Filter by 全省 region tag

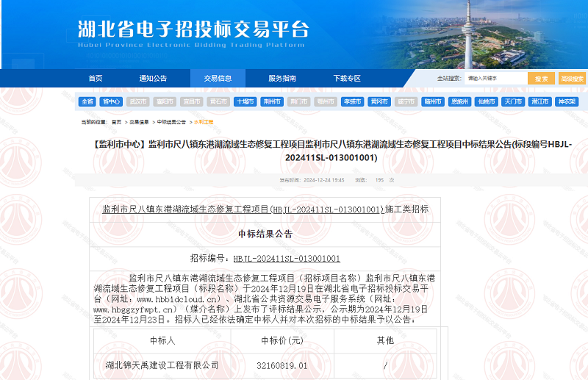[87, 102]
